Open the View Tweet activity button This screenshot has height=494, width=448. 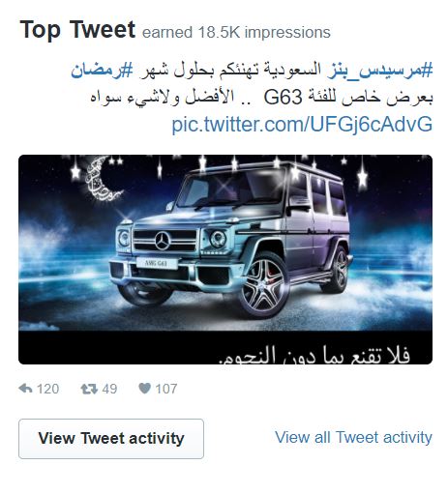[111, 439]
